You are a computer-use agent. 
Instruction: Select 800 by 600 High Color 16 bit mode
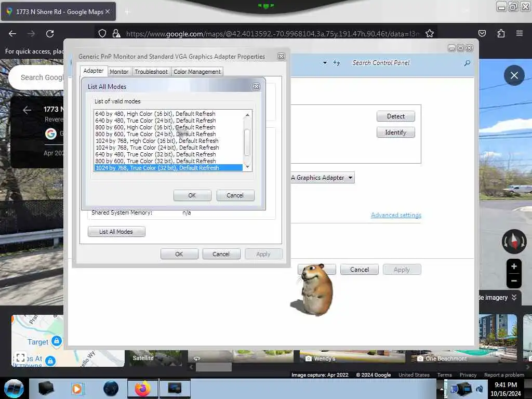click(x=168, y=127)
